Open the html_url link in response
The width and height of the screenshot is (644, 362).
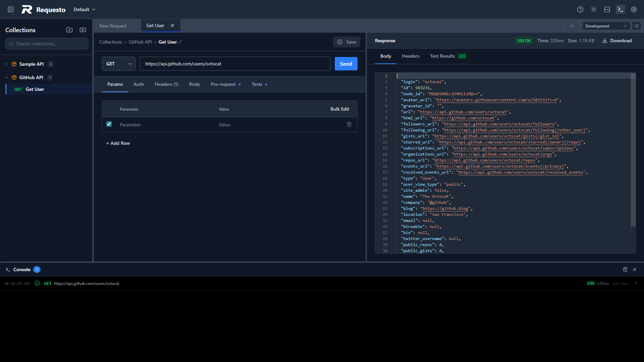[463, 118]
